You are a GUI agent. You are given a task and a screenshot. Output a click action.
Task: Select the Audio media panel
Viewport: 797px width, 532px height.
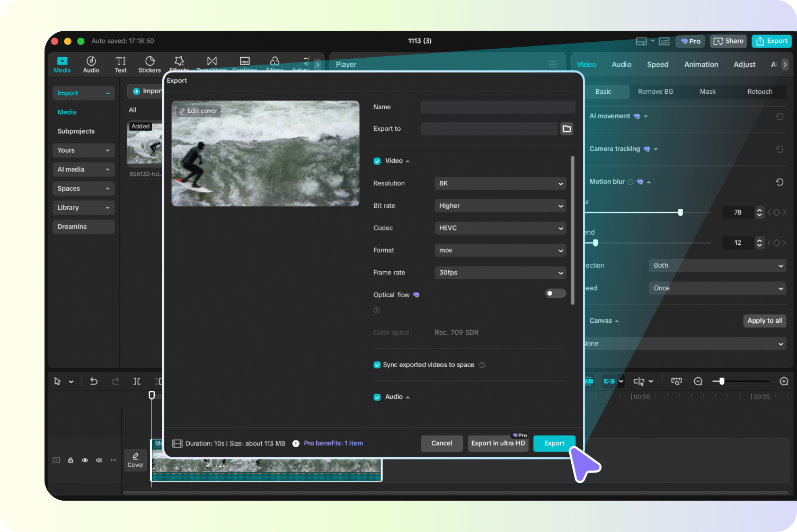coord(91,64)
